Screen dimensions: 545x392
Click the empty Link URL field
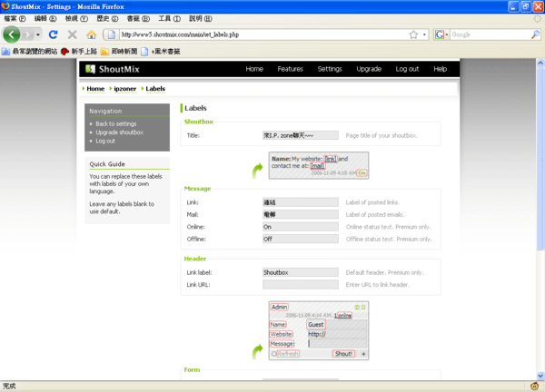coord(301,284)
